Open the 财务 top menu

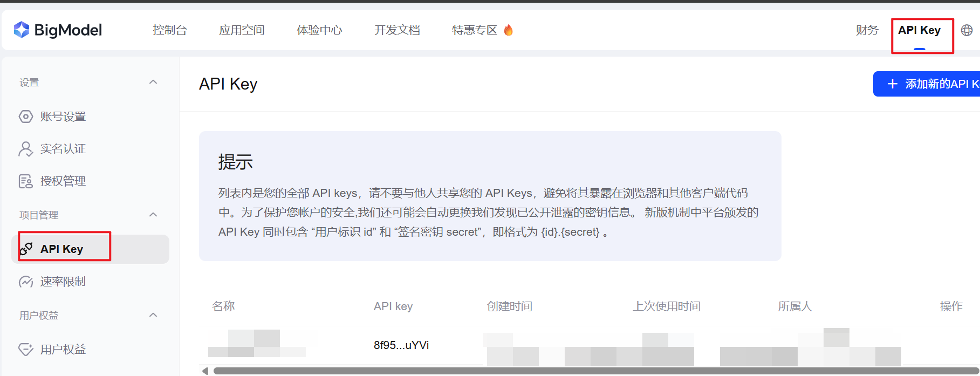coord(867,30)
